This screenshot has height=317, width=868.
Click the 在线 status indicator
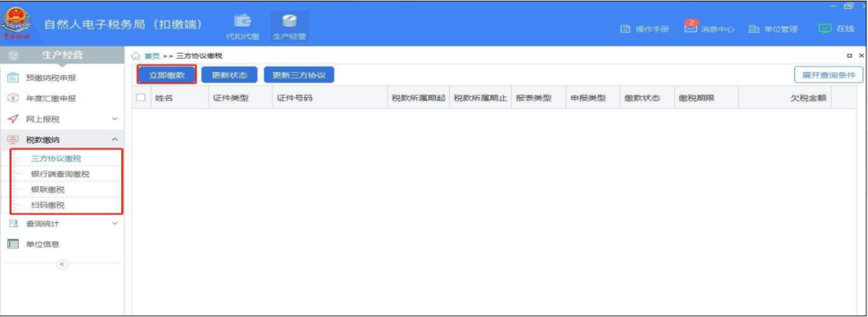click(837, 29)
